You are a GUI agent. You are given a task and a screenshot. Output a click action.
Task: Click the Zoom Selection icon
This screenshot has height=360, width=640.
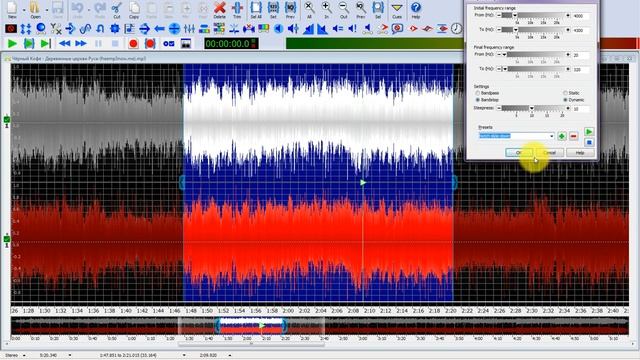pos(378,9)
